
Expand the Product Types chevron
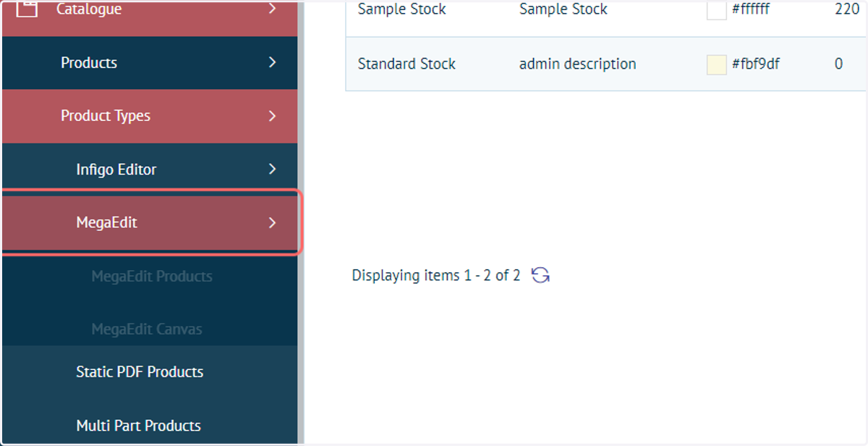coord(272,116)
